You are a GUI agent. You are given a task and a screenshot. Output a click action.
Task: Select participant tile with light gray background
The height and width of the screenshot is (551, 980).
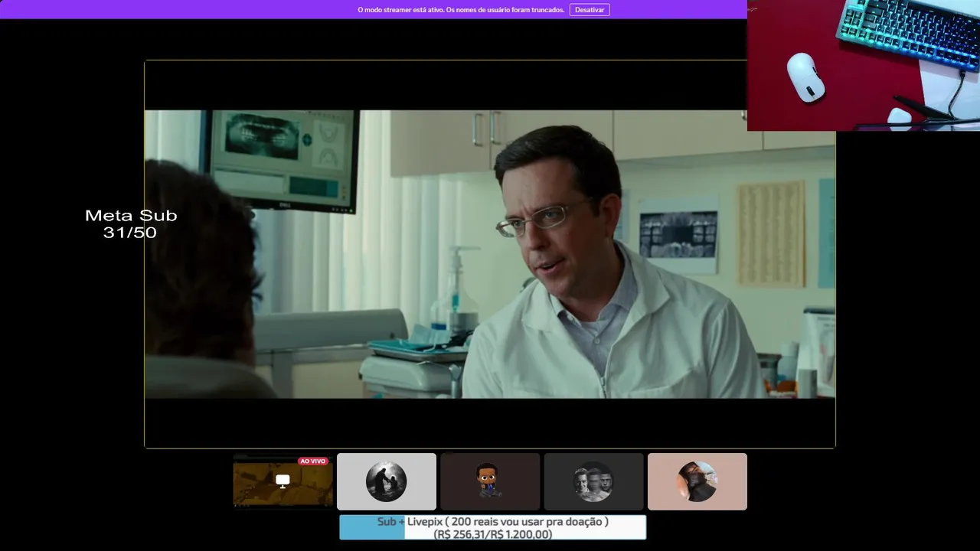387,481
